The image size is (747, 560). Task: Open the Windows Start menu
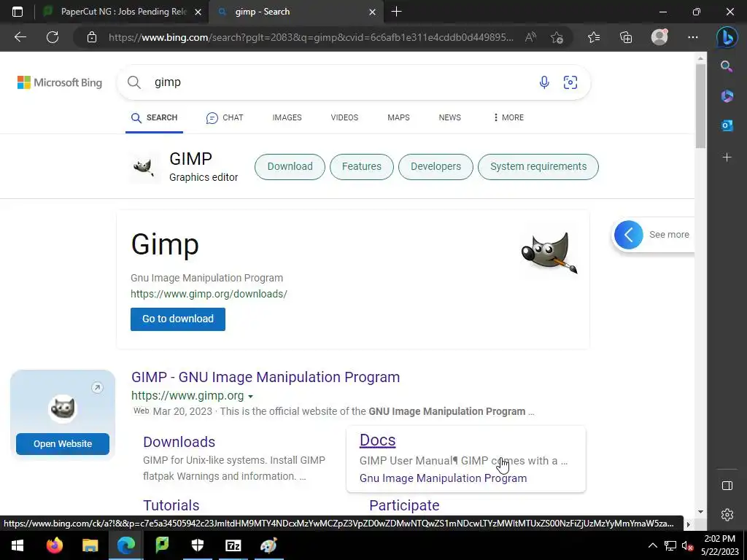[18, 545]
